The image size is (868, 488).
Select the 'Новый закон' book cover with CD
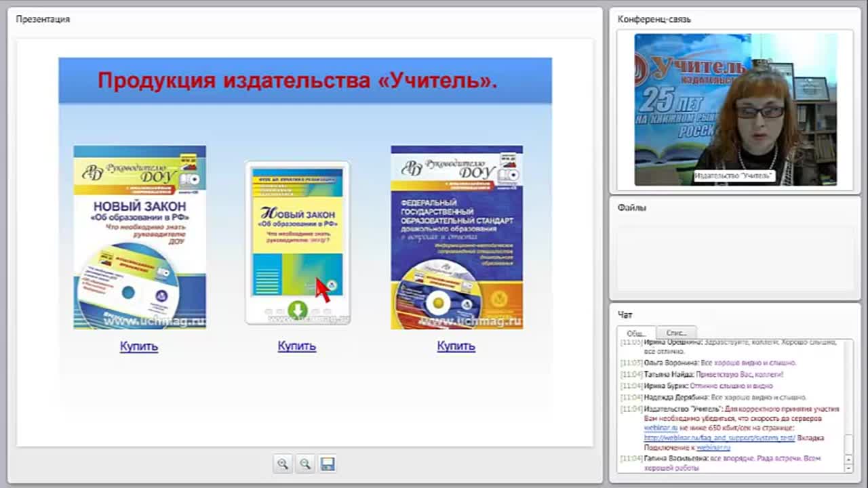tap(140, 237)
